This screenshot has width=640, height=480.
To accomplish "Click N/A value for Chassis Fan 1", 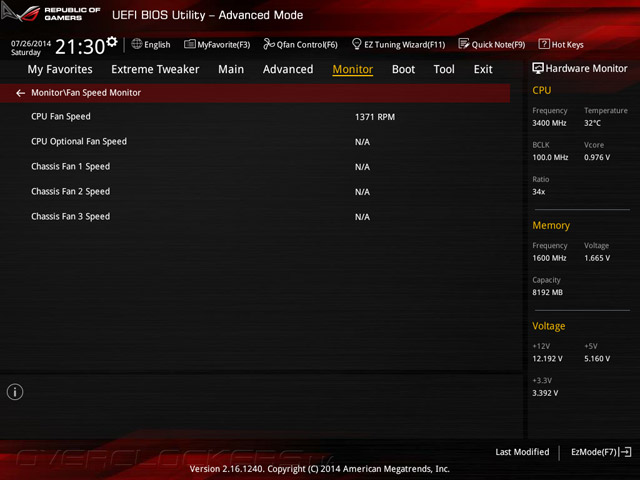I will tap(362, 167).
